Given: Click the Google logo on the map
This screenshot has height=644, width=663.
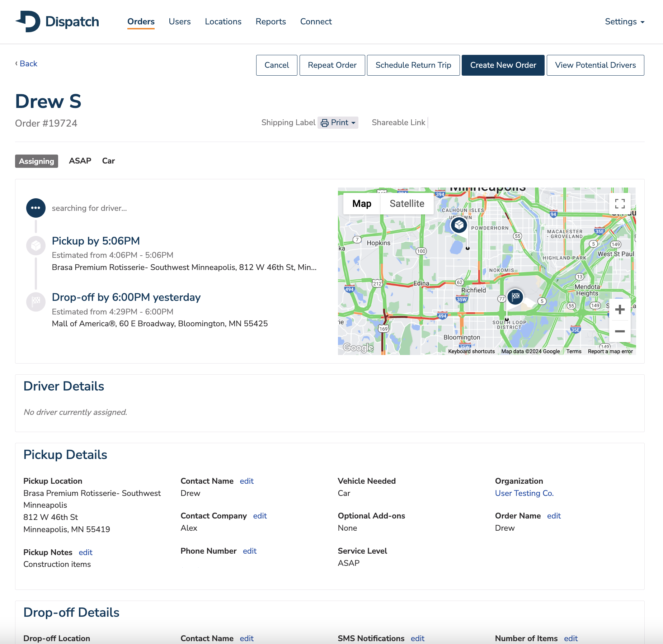Looking at the screenshot, I should click(359, 347).
